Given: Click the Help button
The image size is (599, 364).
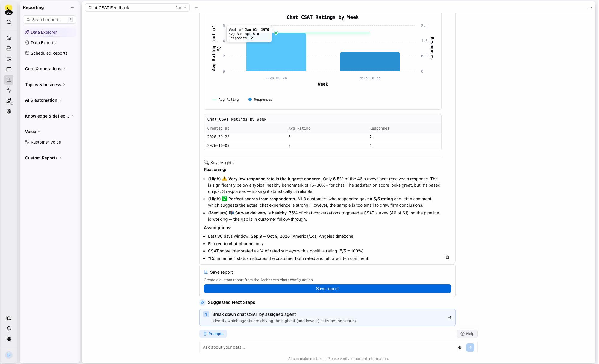Looking at the screenshot, I should tap(467, 334).
